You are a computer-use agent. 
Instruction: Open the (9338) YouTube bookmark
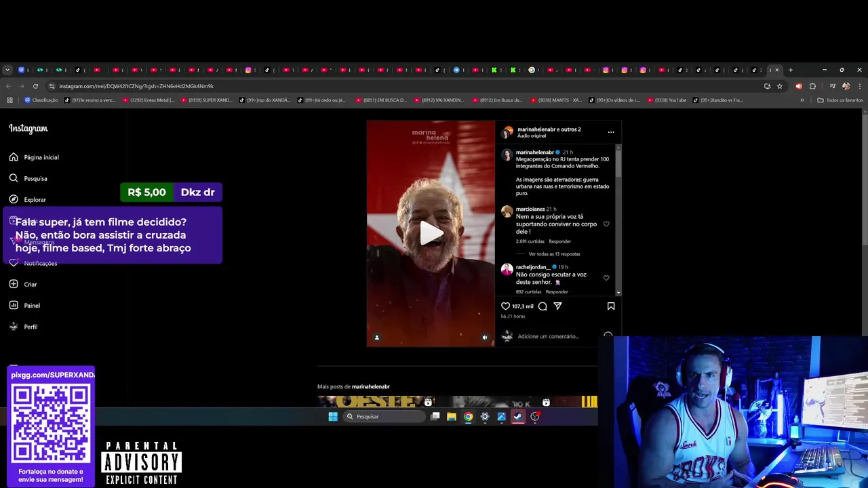(667, 100)
